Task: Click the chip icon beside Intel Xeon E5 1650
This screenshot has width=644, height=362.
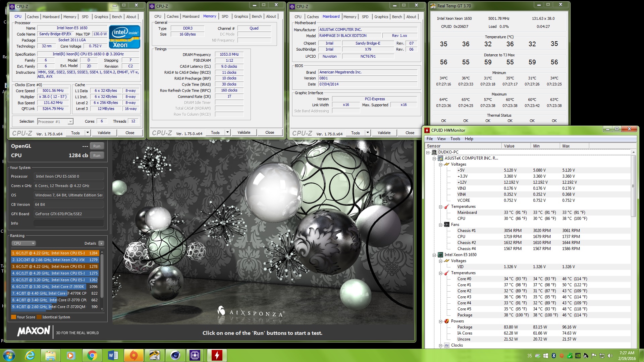Action: 440,255
